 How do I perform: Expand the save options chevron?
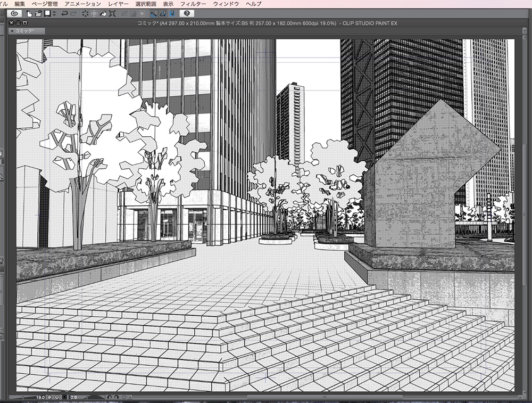pyautogui.click(x=54, y=14)
